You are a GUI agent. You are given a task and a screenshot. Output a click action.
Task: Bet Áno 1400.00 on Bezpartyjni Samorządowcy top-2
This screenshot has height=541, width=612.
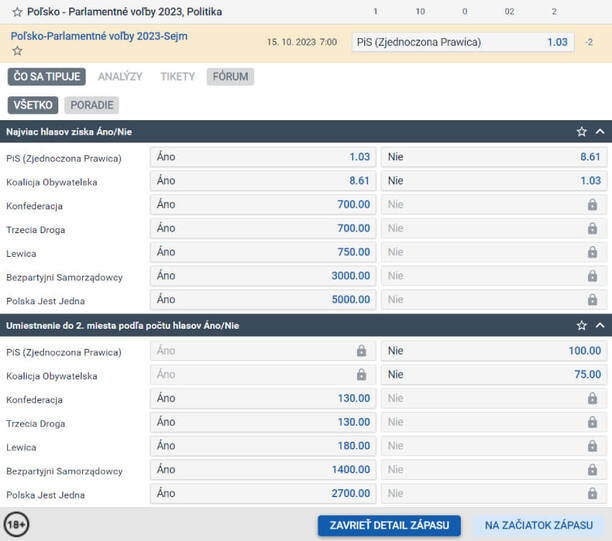click(x=263, y=470)
